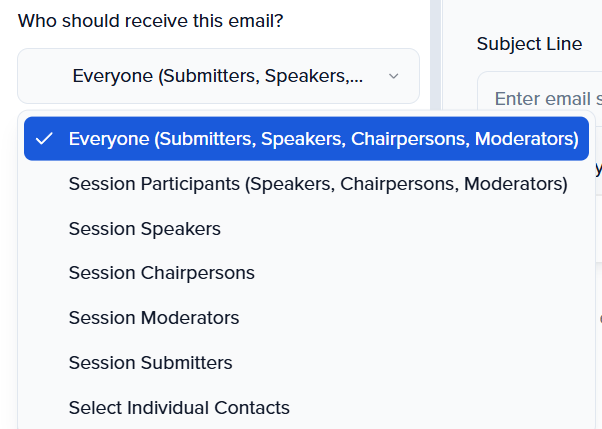Click the chevron arrow in recipients dropdown

pos(393,76)
